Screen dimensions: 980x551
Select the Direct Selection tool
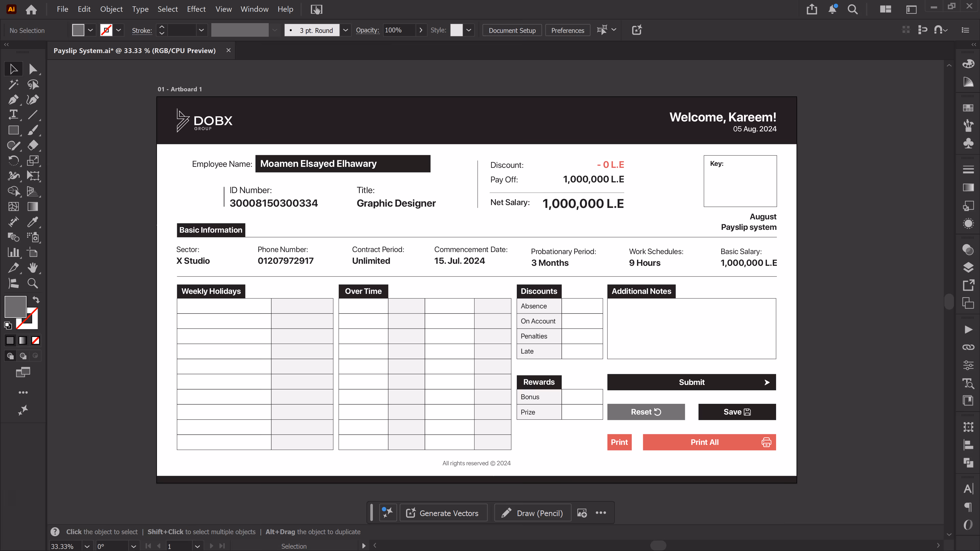33,69
